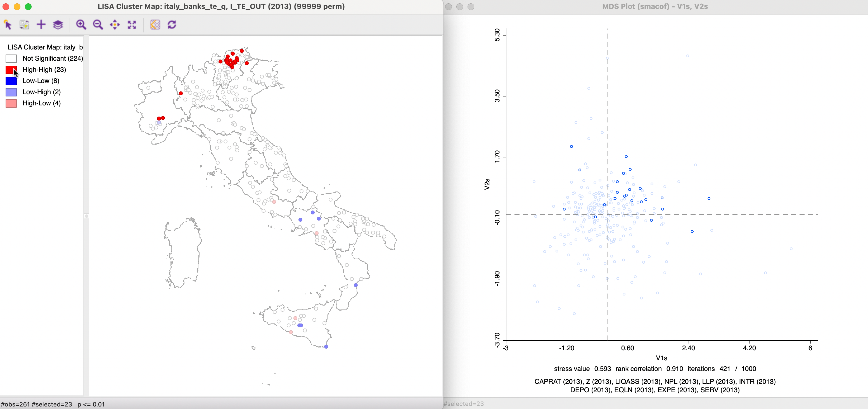Select the pan move tool
868x409 pixels.
[115, 25]
